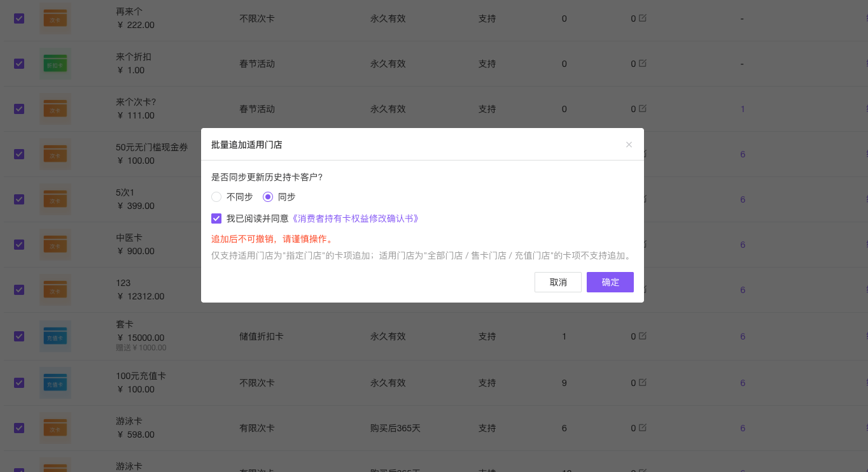The width and height of the screenshot is (868, 472).
Task: Untick the checkbox for the 100元充值卡 row
Action: pos(19,383)
